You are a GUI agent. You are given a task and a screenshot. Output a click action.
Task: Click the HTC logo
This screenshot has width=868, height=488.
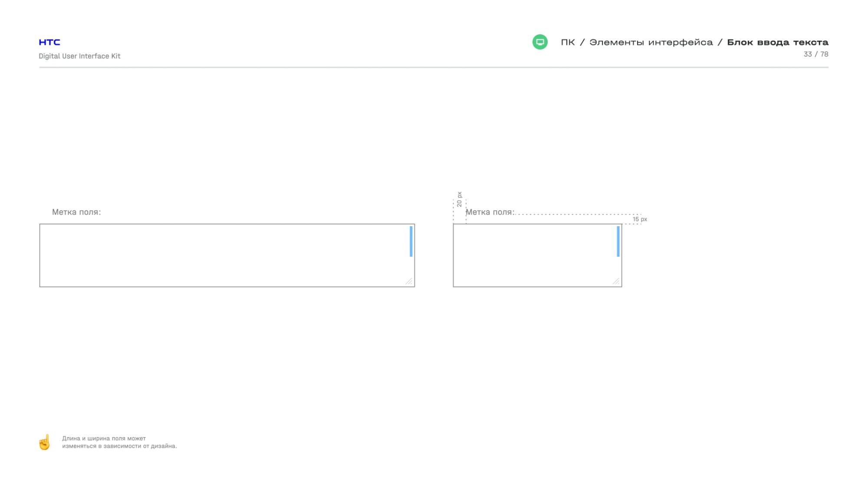pyautogui.click(x=49, y=42)
